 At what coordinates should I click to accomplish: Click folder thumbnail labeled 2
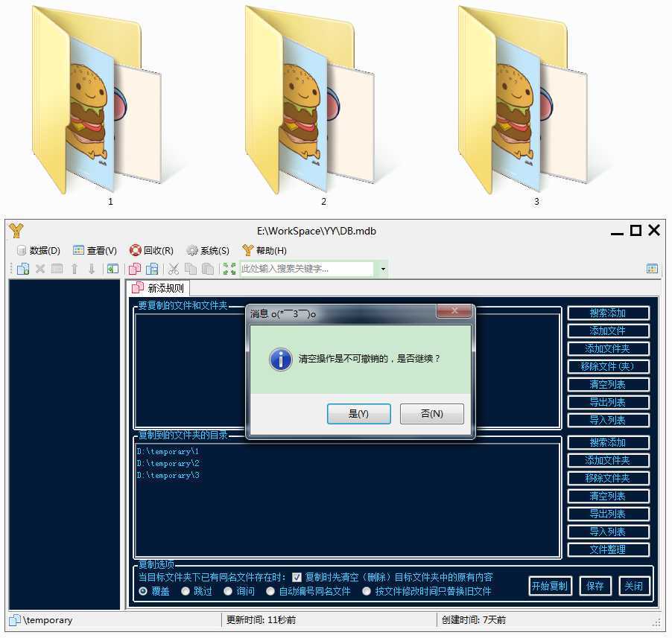click(x=309, y=101)
